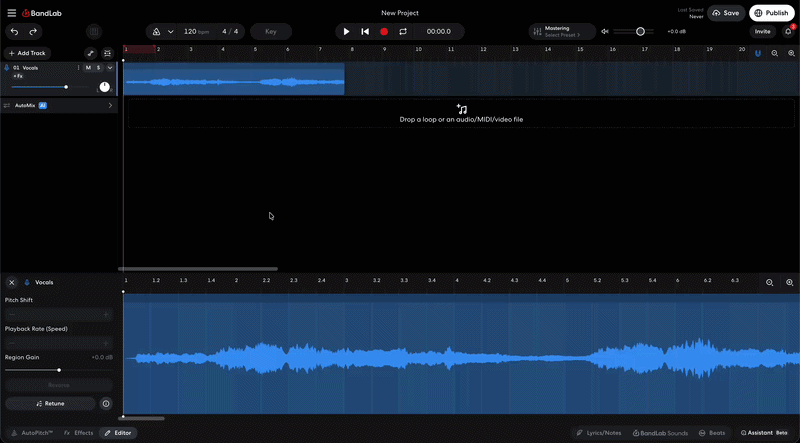Mute the Vocals track with M
The width and height of the screenshot is (800, 443).
[88, 68]
